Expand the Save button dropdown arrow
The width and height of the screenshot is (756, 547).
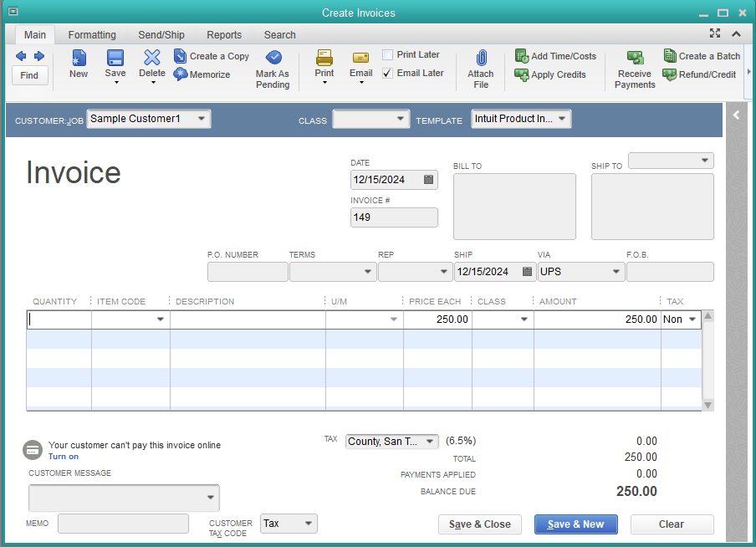point(116,83)
